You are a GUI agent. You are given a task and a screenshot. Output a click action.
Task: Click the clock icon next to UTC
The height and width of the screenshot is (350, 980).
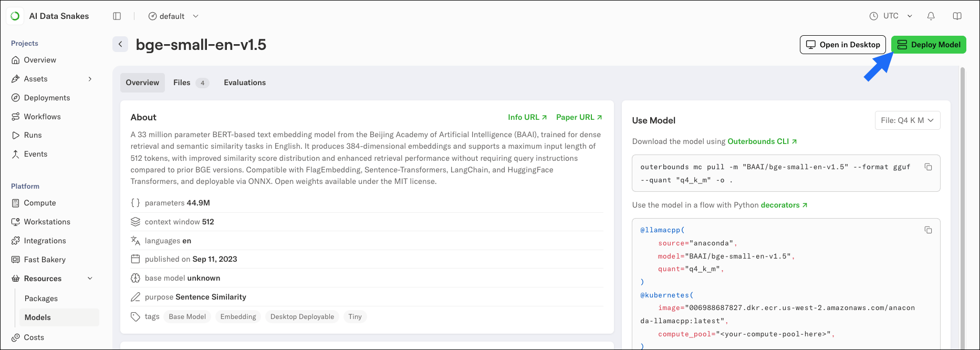[874, 16]
